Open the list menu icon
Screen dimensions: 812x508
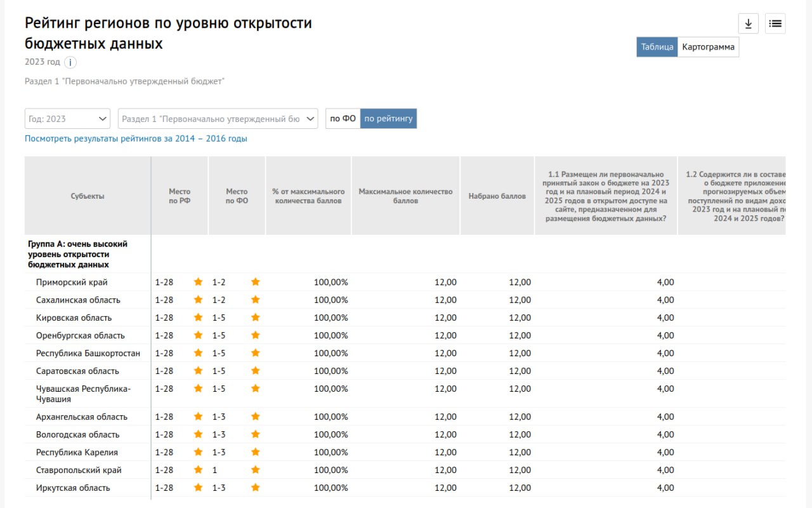click(775, 23)
